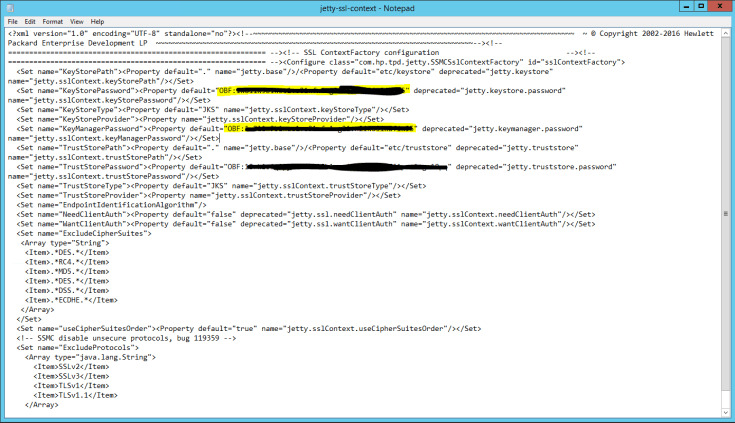The width and height of the screenshot is (735, 423).
Task: Click 'name="jetty.sslContext.wantClientAuth"' text
Action: coord(481,224)
